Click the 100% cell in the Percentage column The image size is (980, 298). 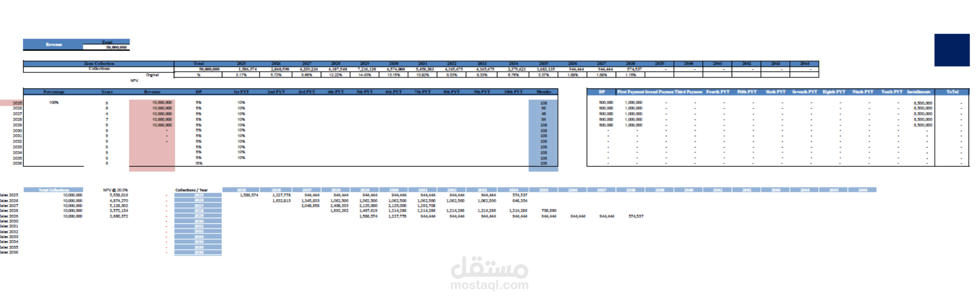(54, 102)
